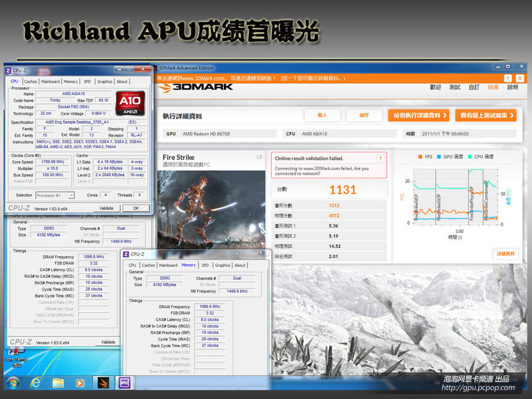Click the 物理測試 value 14.52
The width and height of the screenshot is (532, 399).
click(x=335, y=246)
